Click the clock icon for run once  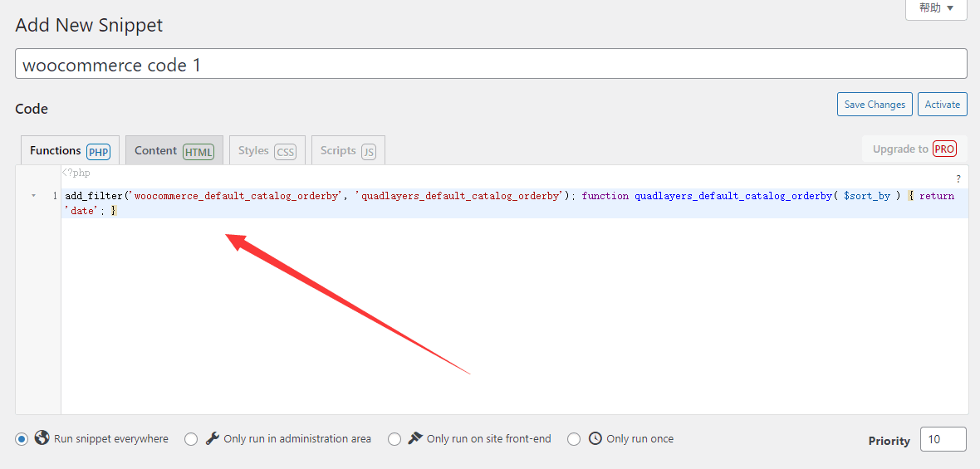[x=595, y=438]
